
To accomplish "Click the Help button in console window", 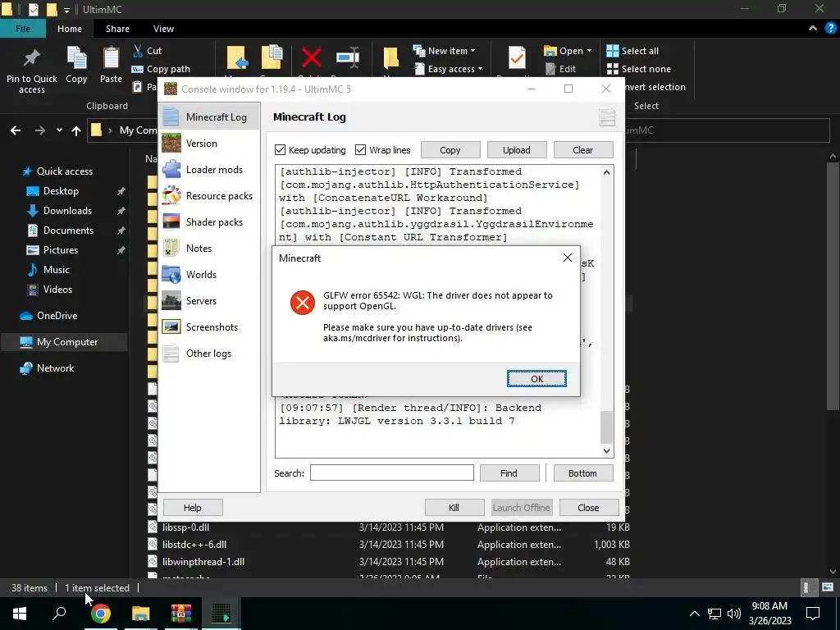I will click(193, 507).
